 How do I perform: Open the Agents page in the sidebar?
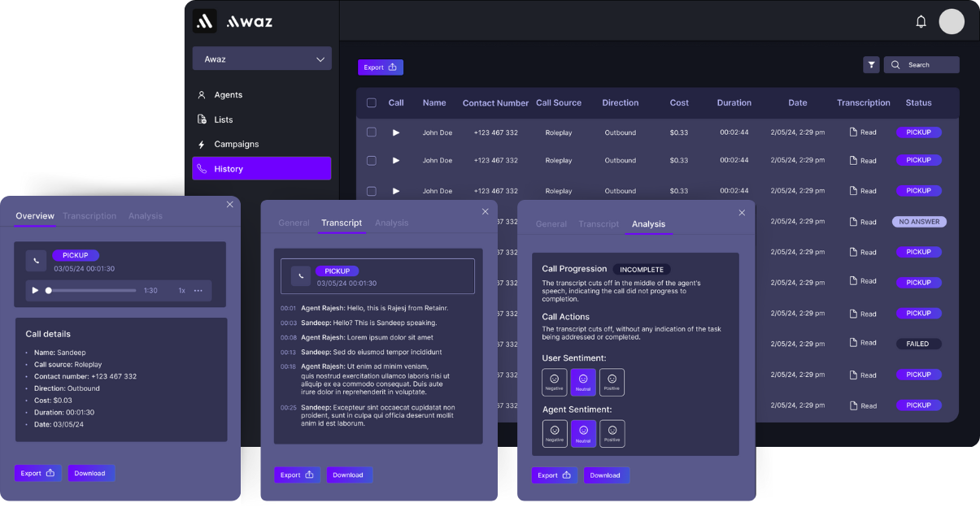coord(228,95)
